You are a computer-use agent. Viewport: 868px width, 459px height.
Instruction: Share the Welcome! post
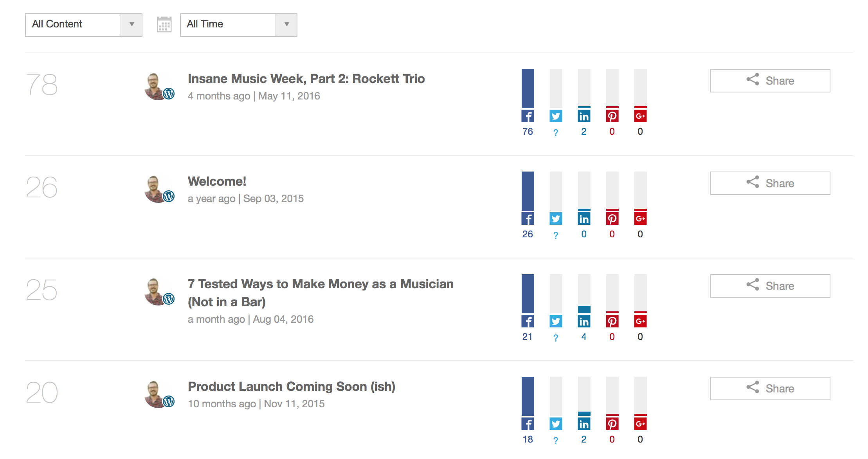pos(770,183)
